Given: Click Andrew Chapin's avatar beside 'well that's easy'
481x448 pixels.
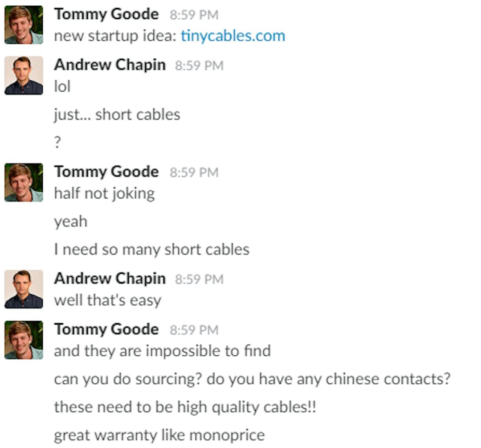Looking at the screenshot, I should coord(24,290).
